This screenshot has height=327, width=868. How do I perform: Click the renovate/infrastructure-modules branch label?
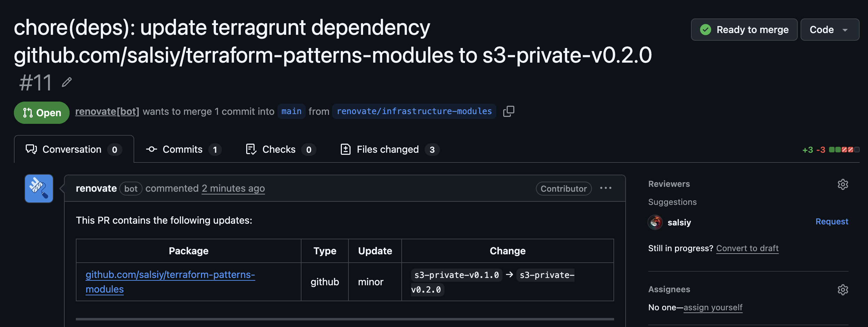tap(414, 111)
